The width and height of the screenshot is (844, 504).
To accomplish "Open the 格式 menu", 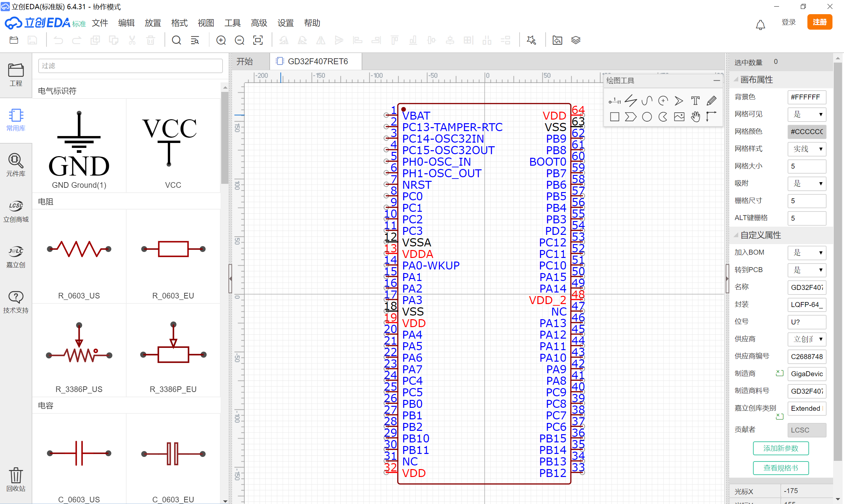I will click(179, 23).
